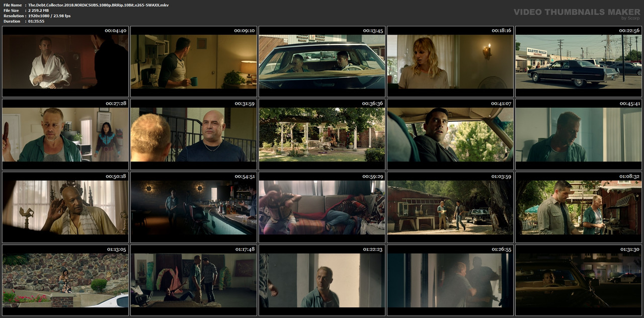Select the thumbnail at 01:22:23
Viewport: 644px width, 318px height.
(x=322, y=280)
